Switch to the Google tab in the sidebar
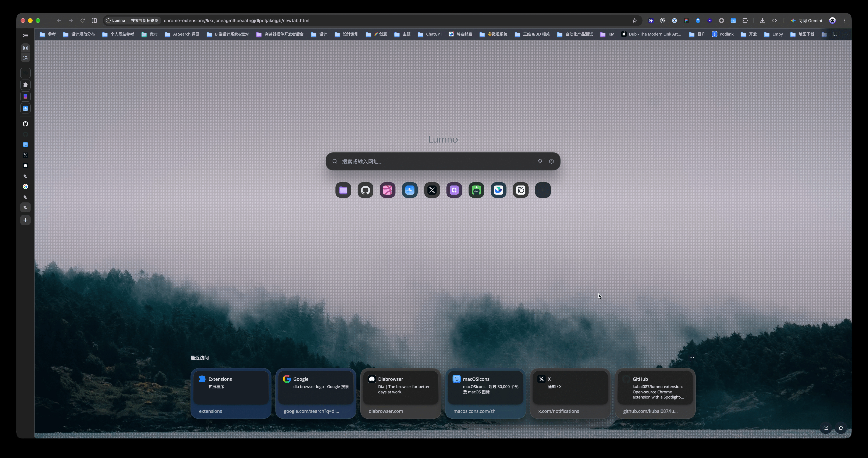The height and width of the screenshot is (458, 868). click(x=25, y=187)
